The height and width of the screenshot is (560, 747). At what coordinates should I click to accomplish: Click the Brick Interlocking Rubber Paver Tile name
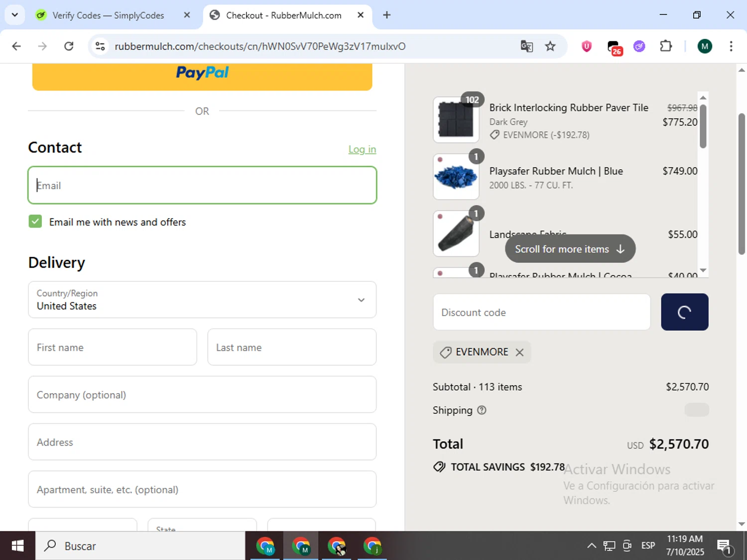[x=569, y=108]
